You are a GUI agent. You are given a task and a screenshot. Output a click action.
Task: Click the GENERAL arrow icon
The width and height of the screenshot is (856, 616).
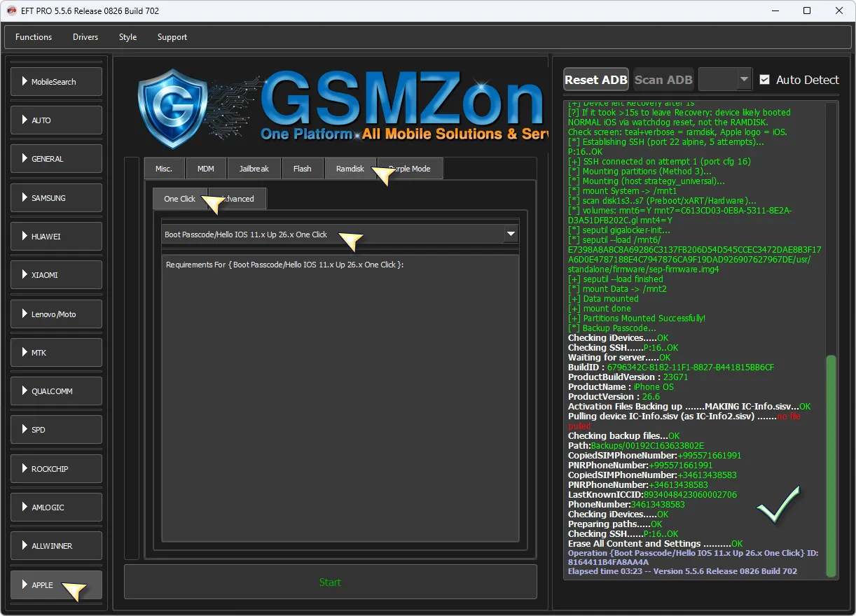click(x=25, y=159)
